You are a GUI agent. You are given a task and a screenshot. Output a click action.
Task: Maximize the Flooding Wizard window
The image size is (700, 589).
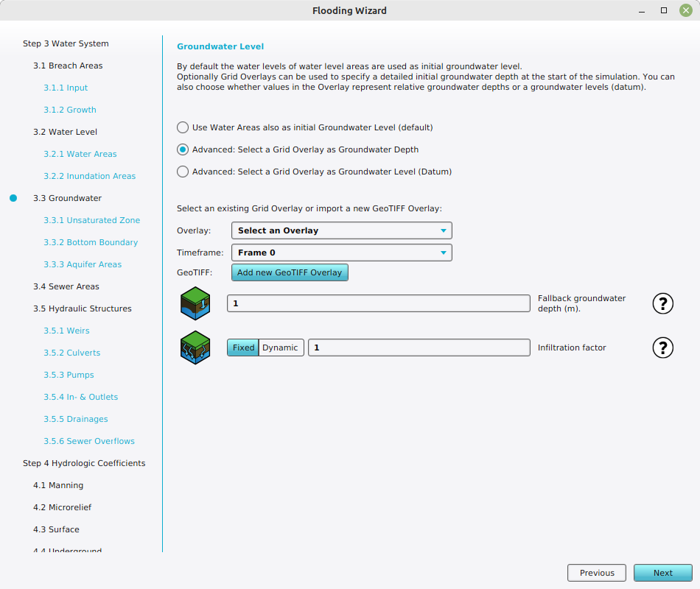(x=664, y=10)
